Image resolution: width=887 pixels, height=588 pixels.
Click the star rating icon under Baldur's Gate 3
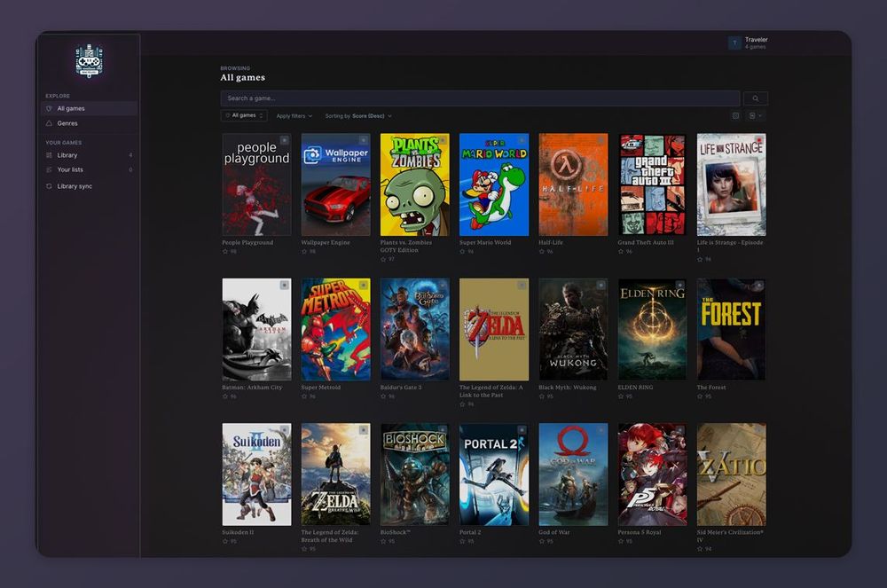pyautogui.click(x=383, y=396)
